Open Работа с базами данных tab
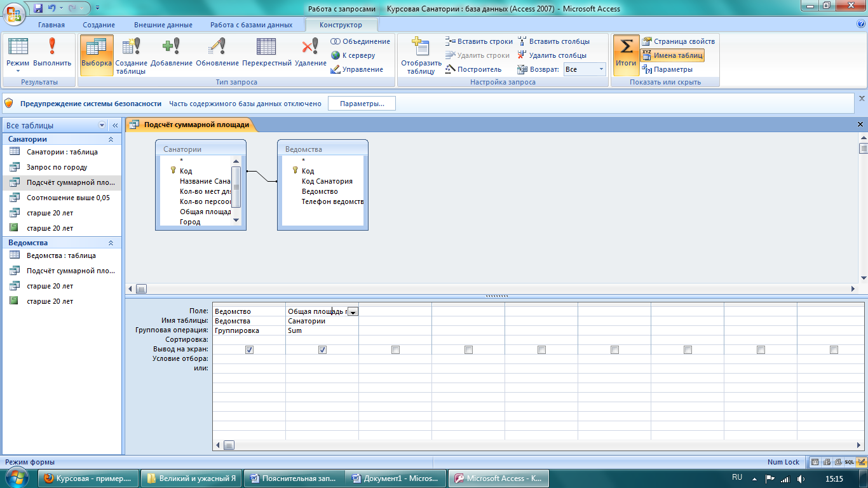The width and height of the screenshot is (868, 488). point(252,25)
